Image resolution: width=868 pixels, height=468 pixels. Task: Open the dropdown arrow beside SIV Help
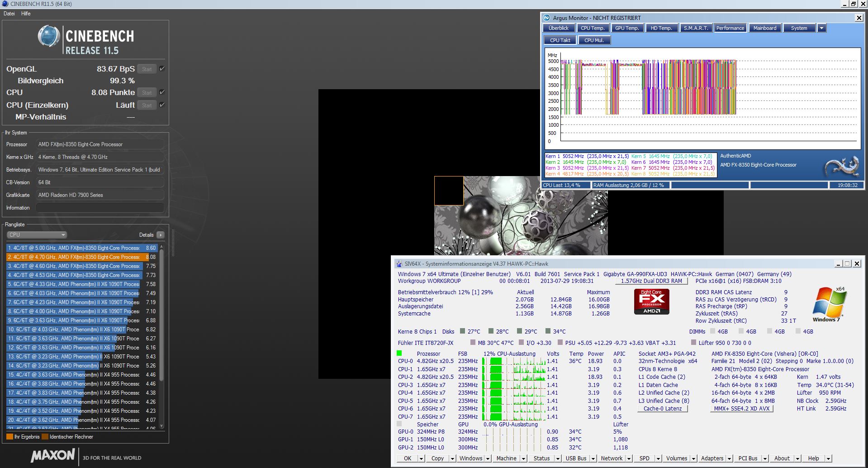pyautogui.click(x=828, y=458)
